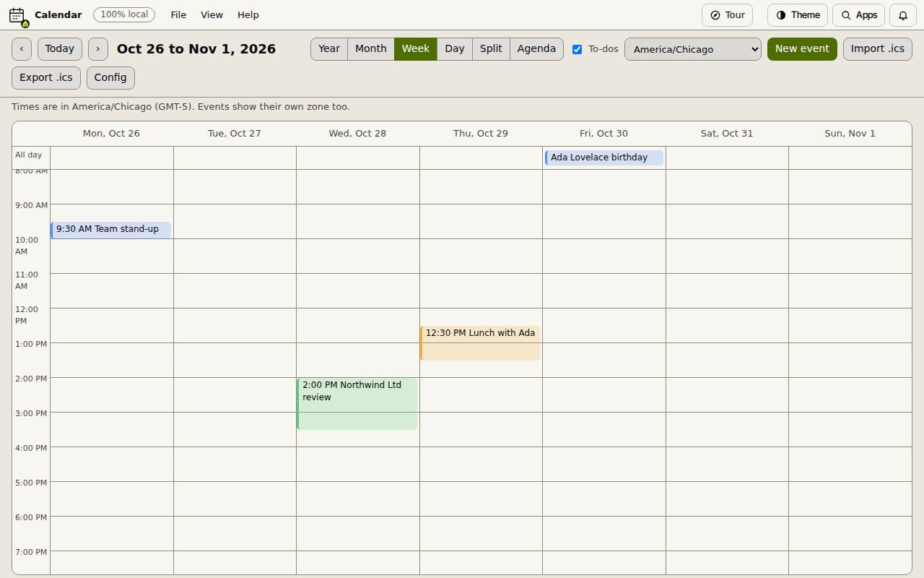Start the Tour
The image size is (924, 578).
pyautogui.click(x=728, y=15)
